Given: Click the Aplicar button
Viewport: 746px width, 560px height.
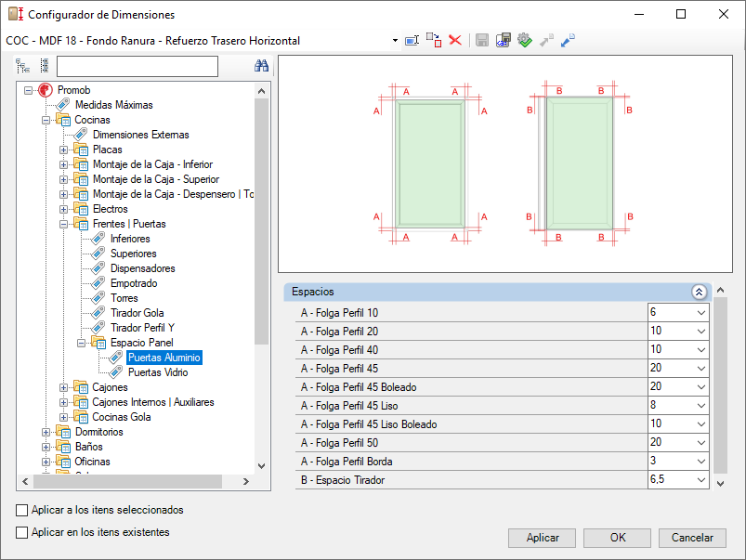Looking at the screenshot, I should [542, 538].
